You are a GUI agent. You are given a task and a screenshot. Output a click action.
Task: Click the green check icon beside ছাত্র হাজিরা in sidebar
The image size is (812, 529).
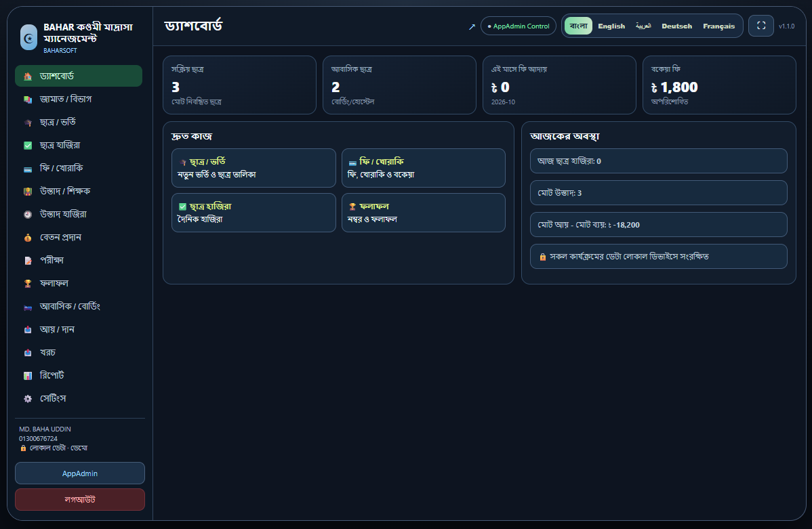[x=28, y=146]
